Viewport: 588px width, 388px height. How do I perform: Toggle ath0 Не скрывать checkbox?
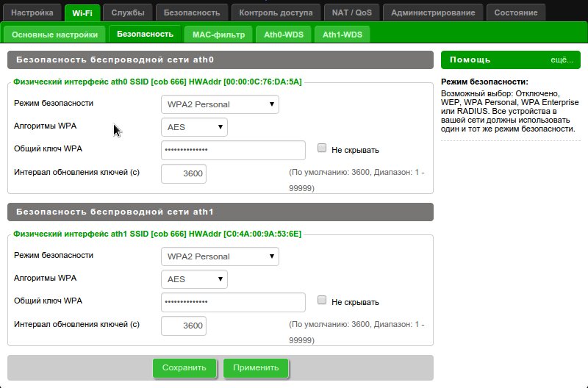322,148
